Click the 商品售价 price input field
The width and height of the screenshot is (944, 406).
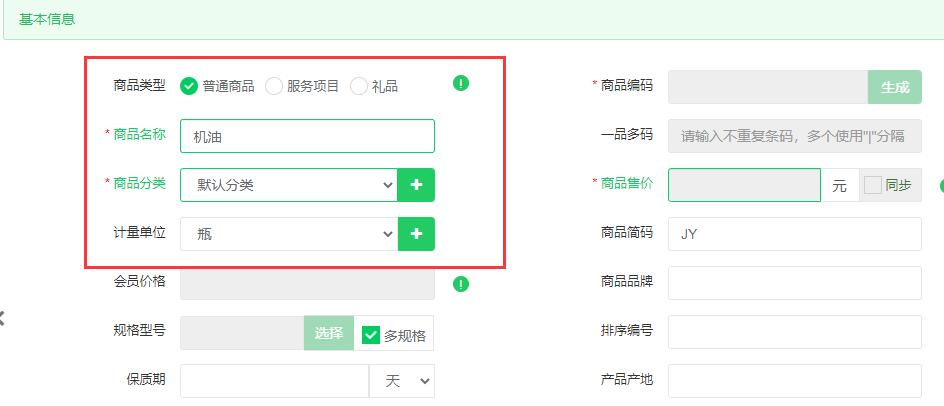coord(744,185)
